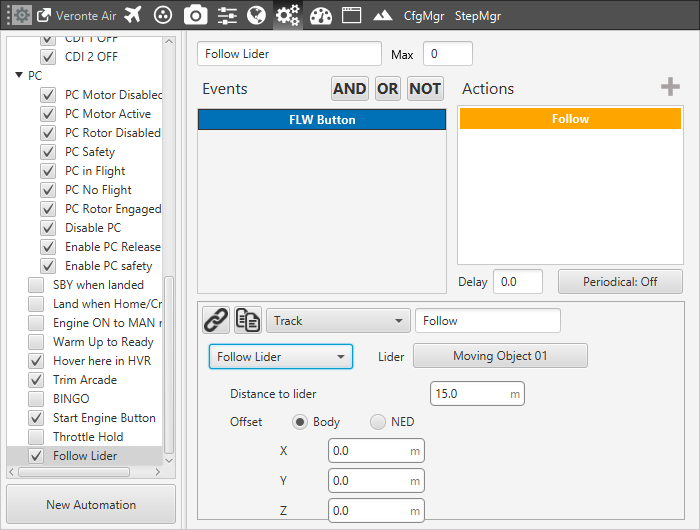Click the Veronte Air label

click(86, 16)
